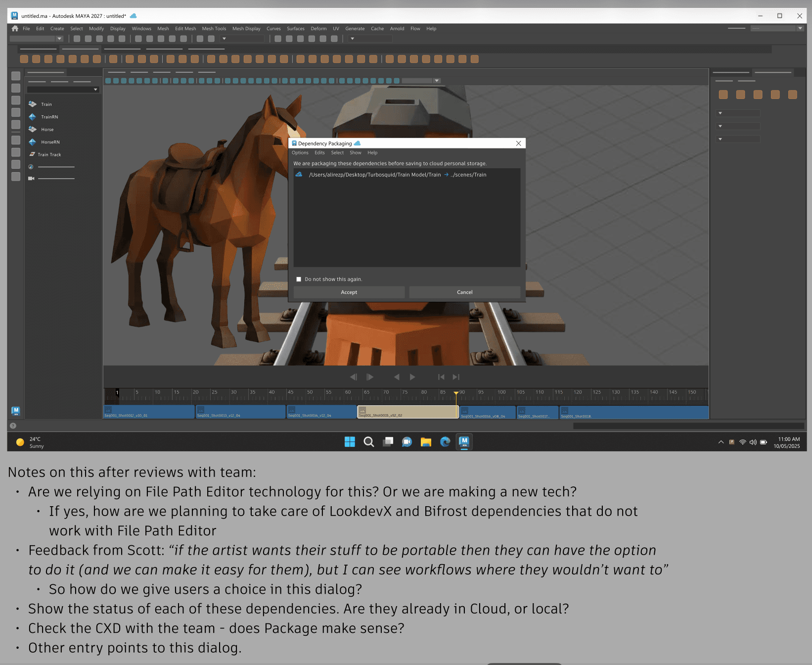
Task: Enable the 'Do not show this again' checkbox
Action: (x=299, y=279)
